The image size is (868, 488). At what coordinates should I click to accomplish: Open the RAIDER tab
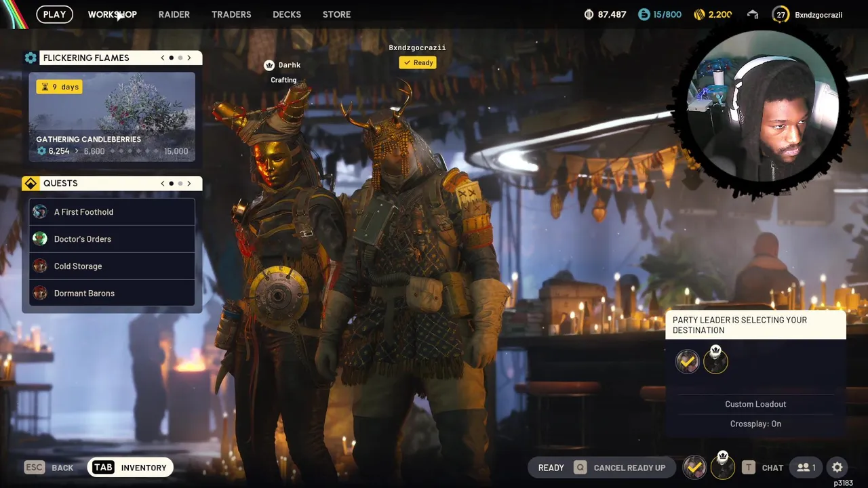point(174,14)
